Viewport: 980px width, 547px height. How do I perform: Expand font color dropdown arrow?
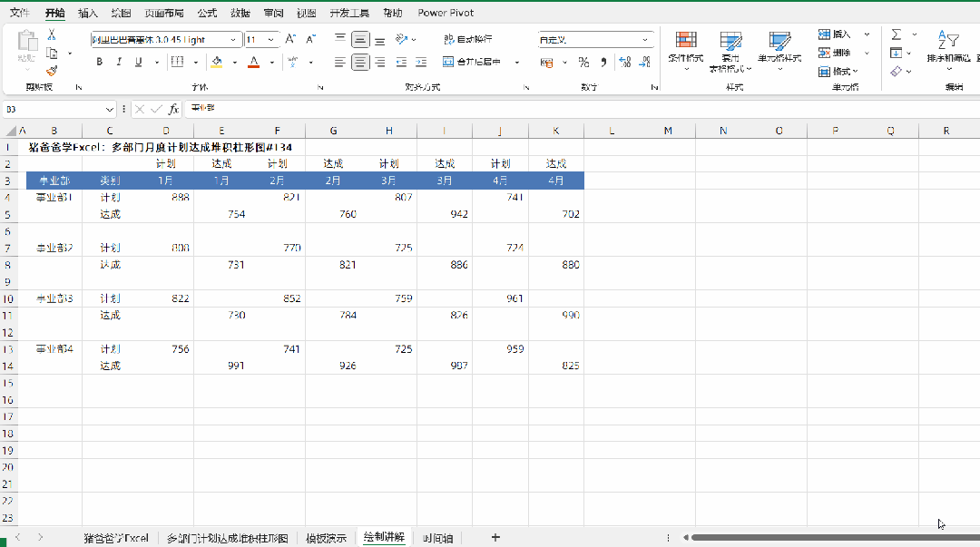pos(272,62)
